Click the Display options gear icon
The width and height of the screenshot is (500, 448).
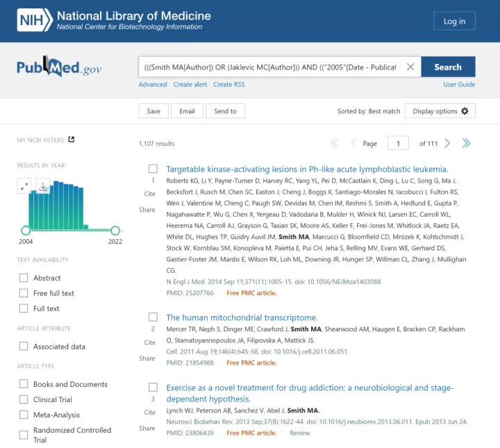[465, 111]
